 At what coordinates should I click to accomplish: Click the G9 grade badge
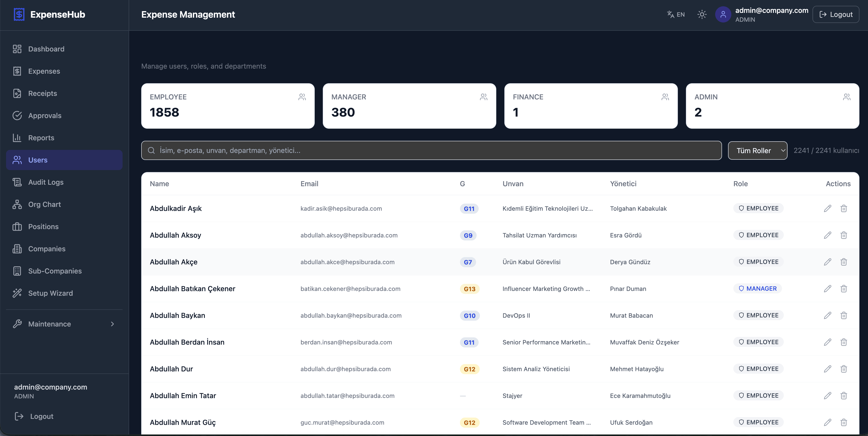click(x=468, y=235)
